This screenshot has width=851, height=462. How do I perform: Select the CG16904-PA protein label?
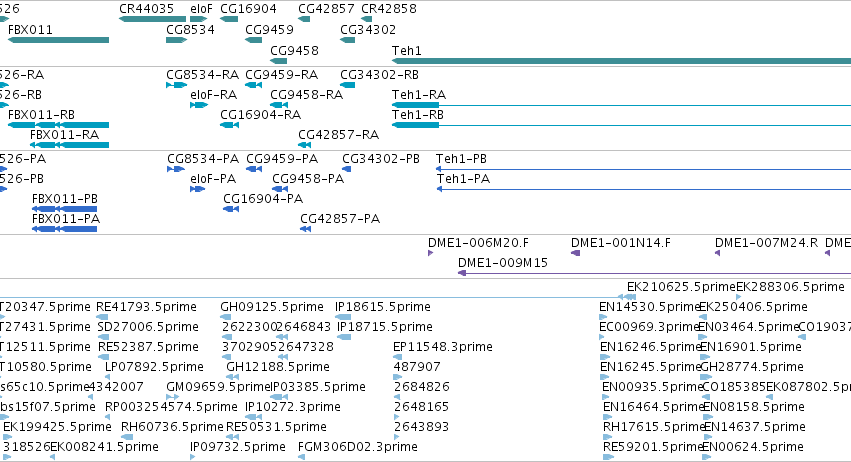pyautogui.click(x=263, y=199)
